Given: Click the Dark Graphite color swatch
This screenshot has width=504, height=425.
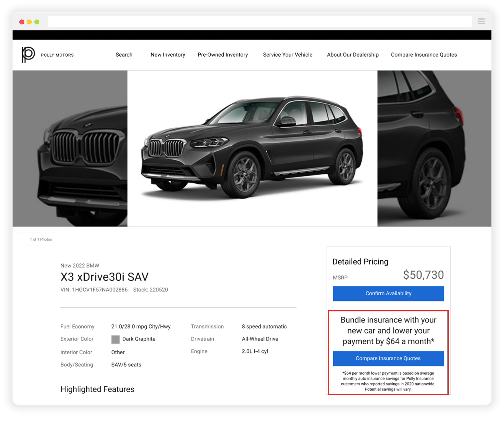Looking at the screenshot, I should click(115, 339).
